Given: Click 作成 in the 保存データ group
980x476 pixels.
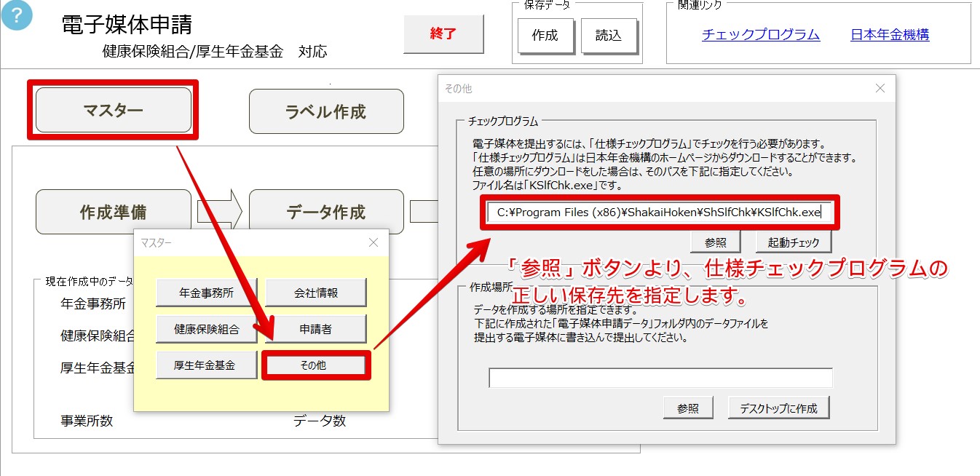Looking at the screenshot, I should [x=545, y=35].
